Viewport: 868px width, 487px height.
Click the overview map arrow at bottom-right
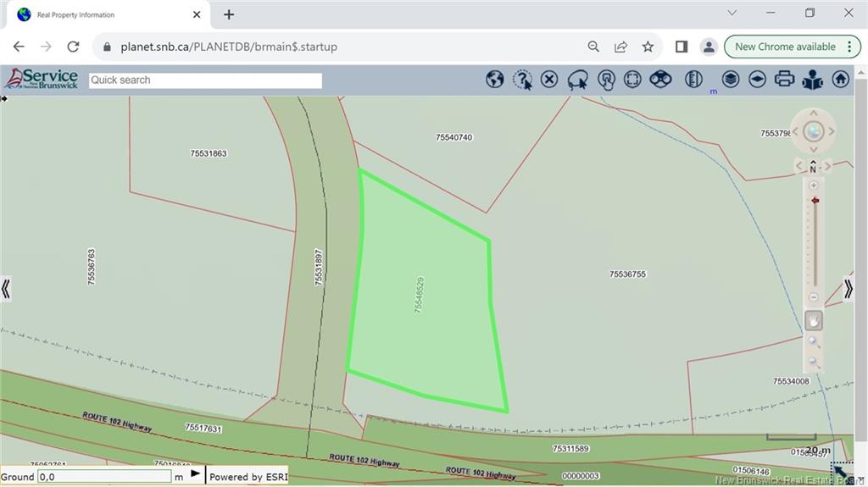843,472
